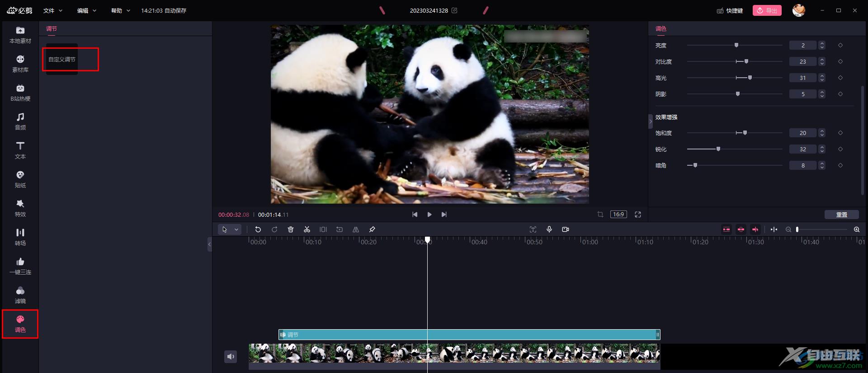Open the 文件 menu dropdown
The height and width of the screenshot is (373, 868).
[53, 10]
